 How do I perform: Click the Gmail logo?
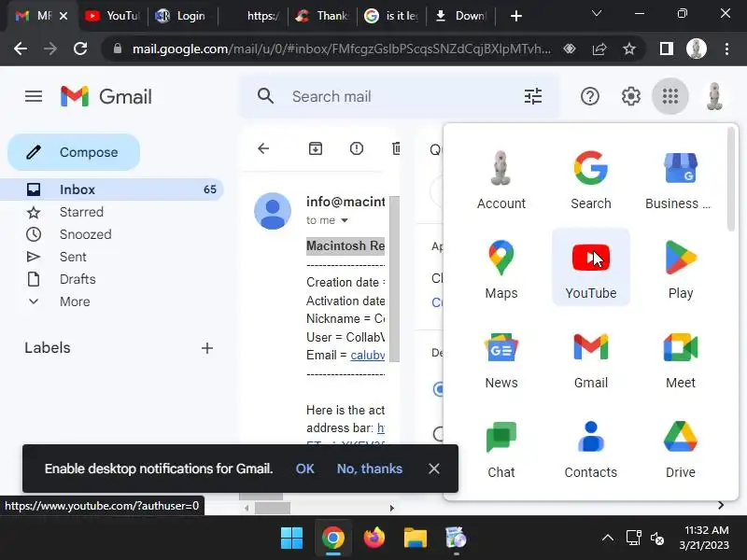point(106,97)
